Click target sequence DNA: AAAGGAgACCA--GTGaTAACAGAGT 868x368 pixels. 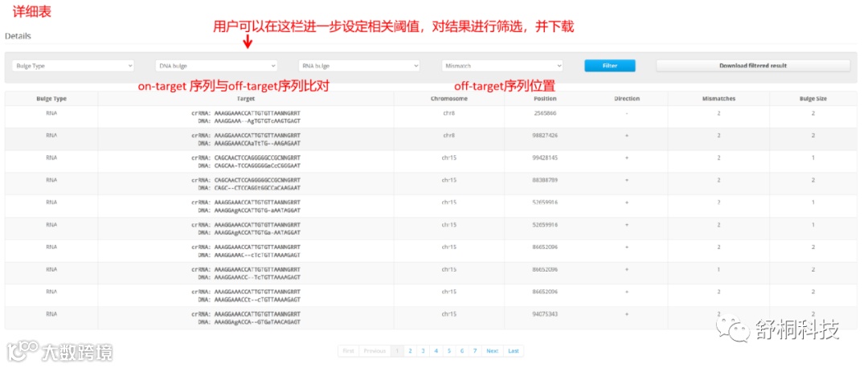click(248, 321)
